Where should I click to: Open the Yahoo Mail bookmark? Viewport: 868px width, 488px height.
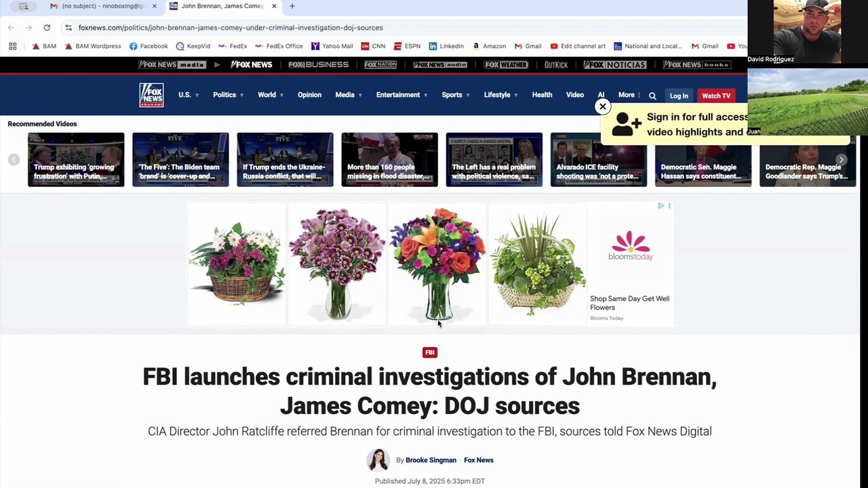[332, 46]
